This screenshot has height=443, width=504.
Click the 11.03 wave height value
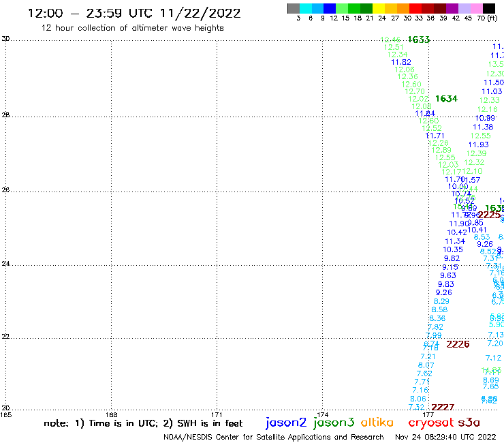coord(492,92)
